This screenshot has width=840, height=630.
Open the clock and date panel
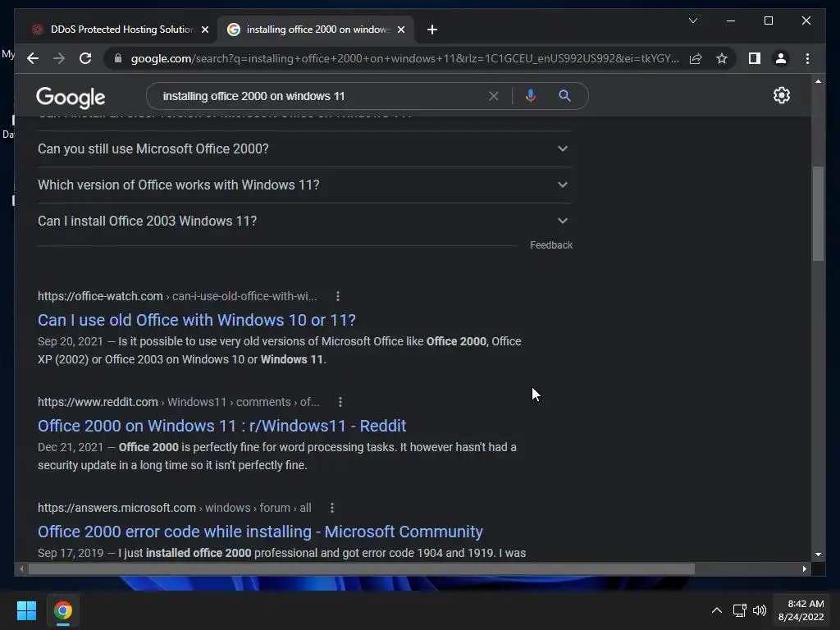tap(801, 610)
